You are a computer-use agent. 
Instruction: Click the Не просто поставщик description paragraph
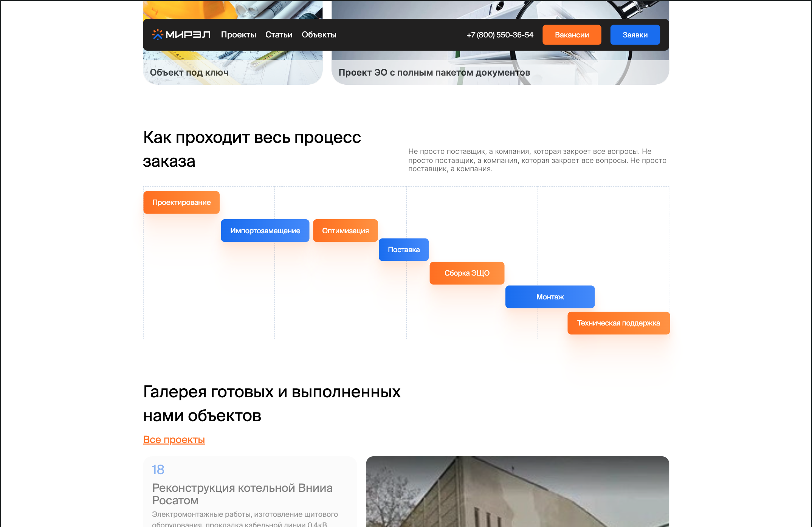537,160
